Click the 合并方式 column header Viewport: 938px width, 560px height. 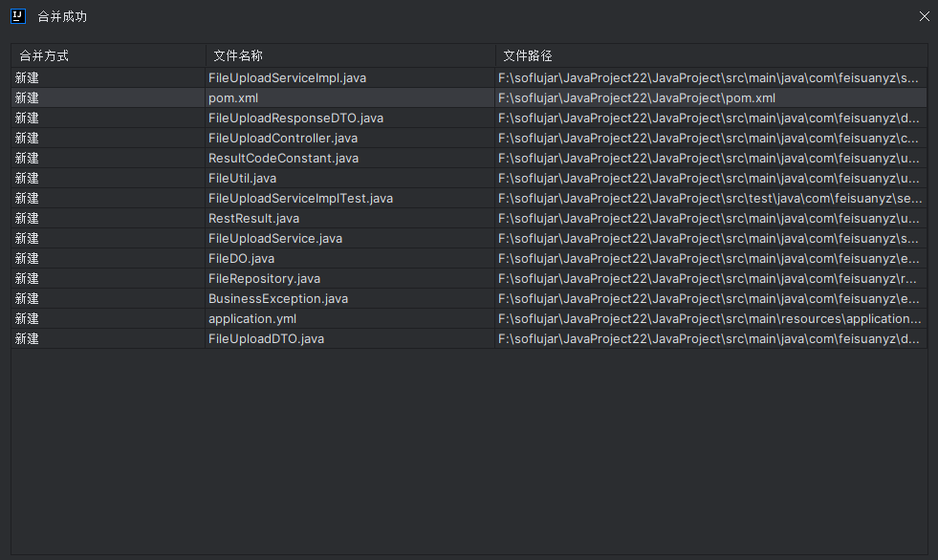tap(44, 56)
